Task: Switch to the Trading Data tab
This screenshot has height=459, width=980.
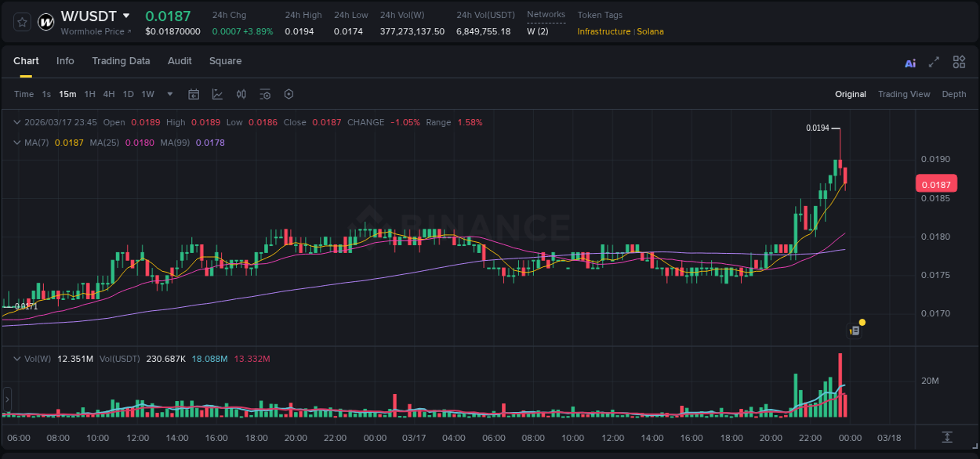Action: [x=122, y=61]
